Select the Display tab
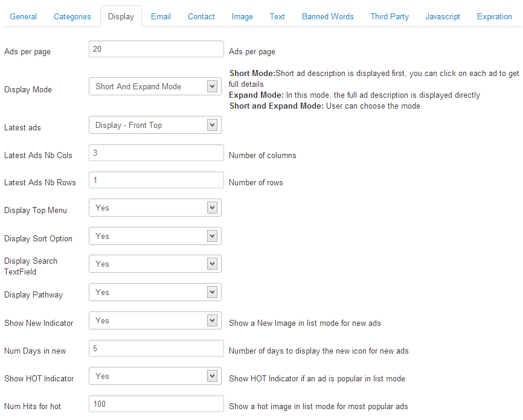 (121, 17)
